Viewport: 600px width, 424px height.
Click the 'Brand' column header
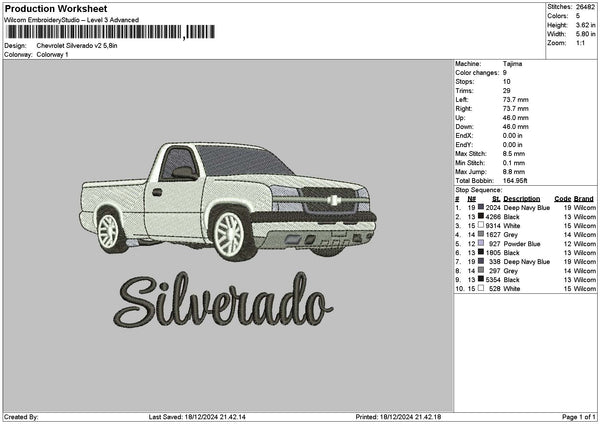(x=583, y=199)
